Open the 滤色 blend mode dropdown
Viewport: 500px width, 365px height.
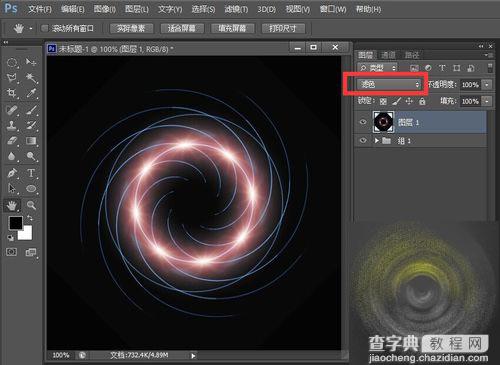(x=389, y=84)
